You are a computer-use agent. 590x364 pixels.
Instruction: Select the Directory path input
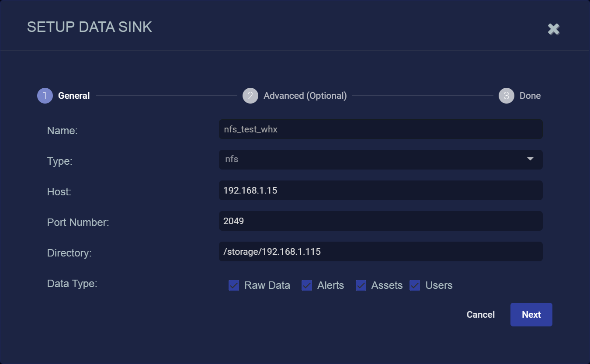point(380,252)
